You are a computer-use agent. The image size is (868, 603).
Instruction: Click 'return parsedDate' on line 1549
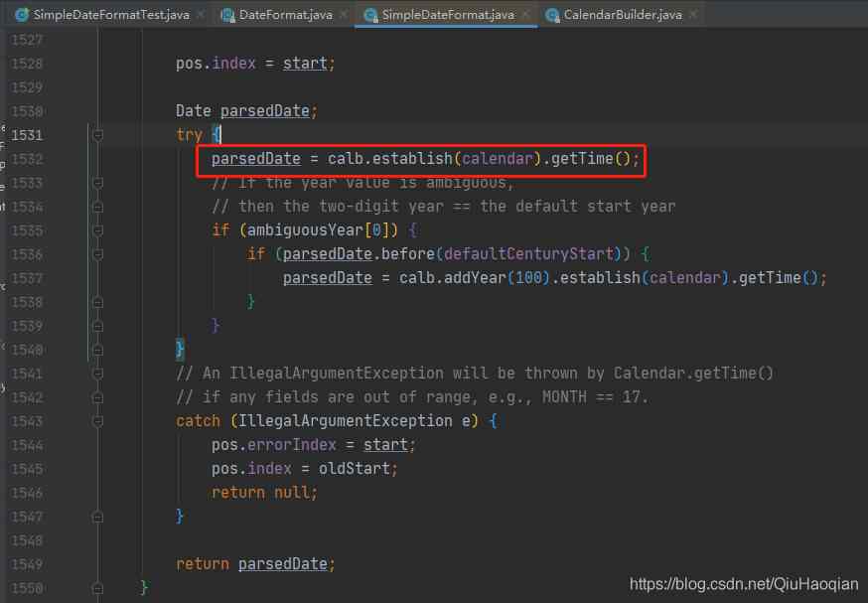pyautogui.click(x=251, y=564)
